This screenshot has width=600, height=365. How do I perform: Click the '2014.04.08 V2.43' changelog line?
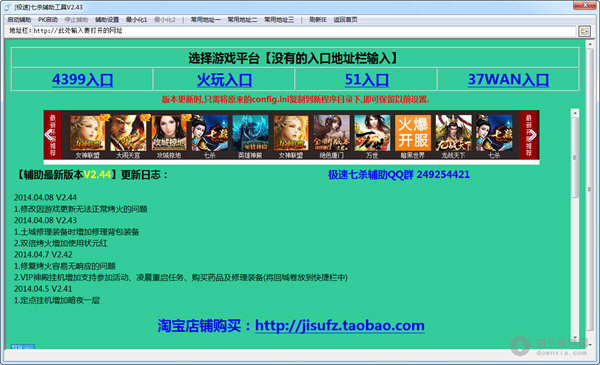[45, 220]
